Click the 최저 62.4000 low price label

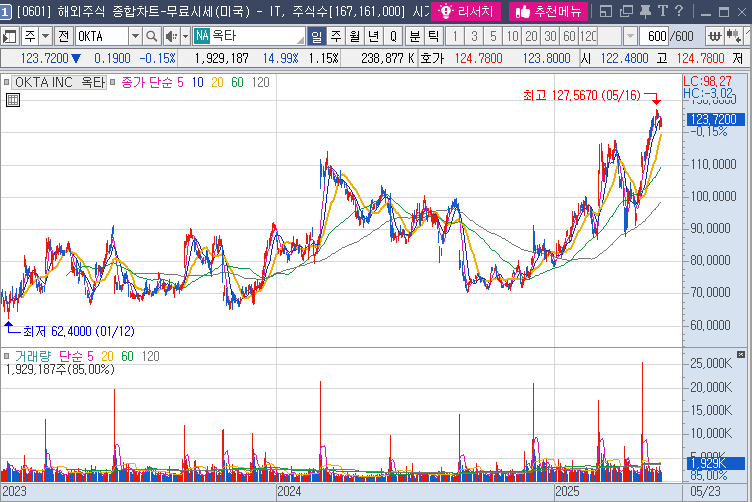click(x=79, y=331)
